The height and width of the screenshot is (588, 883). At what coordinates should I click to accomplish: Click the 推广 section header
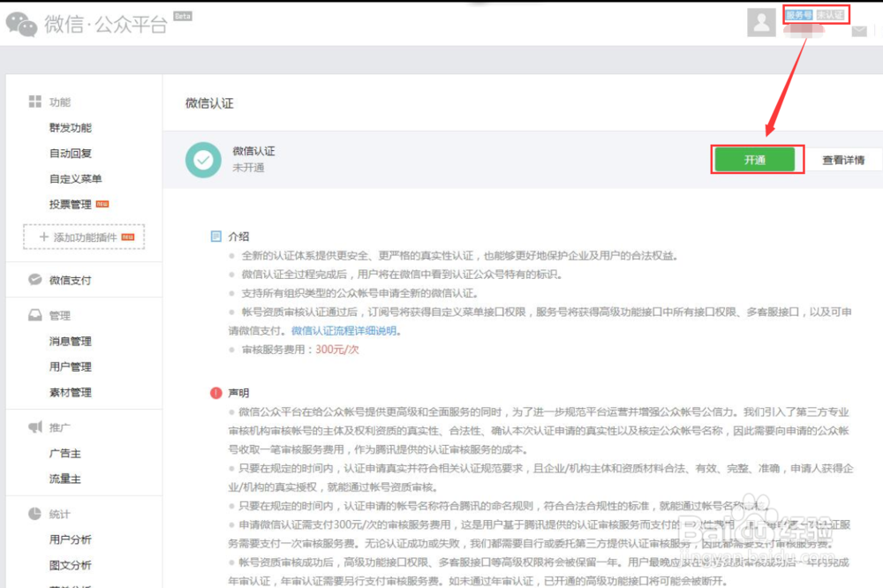tap(60, 427)
